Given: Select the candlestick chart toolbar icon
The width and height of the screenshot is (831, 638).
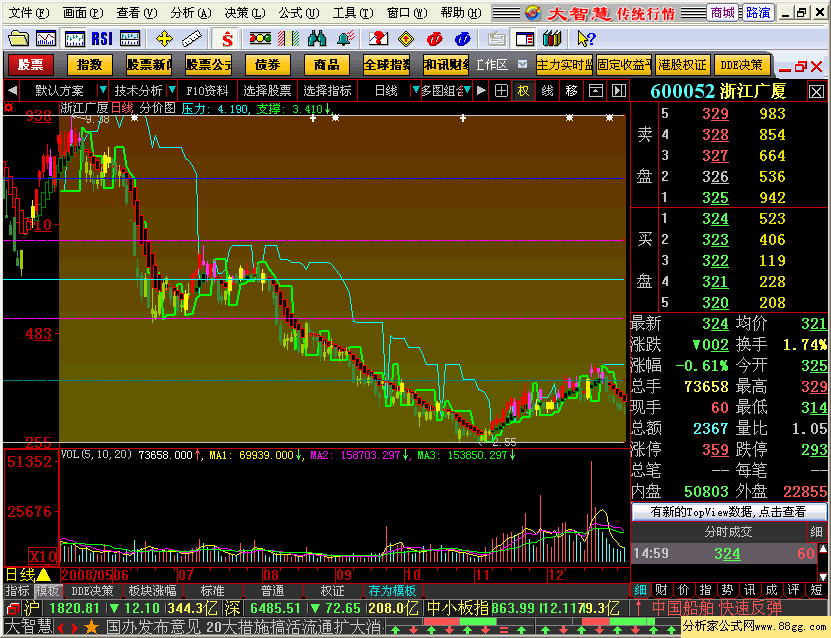Looking at the screenshot, I should point(74,39).
